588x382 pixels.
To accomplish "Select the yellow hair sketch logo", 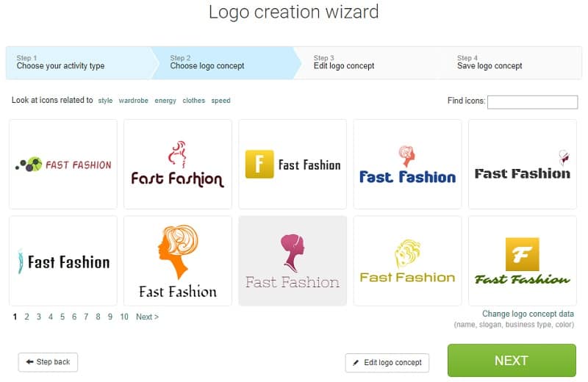I will click(x=407, y=261).
